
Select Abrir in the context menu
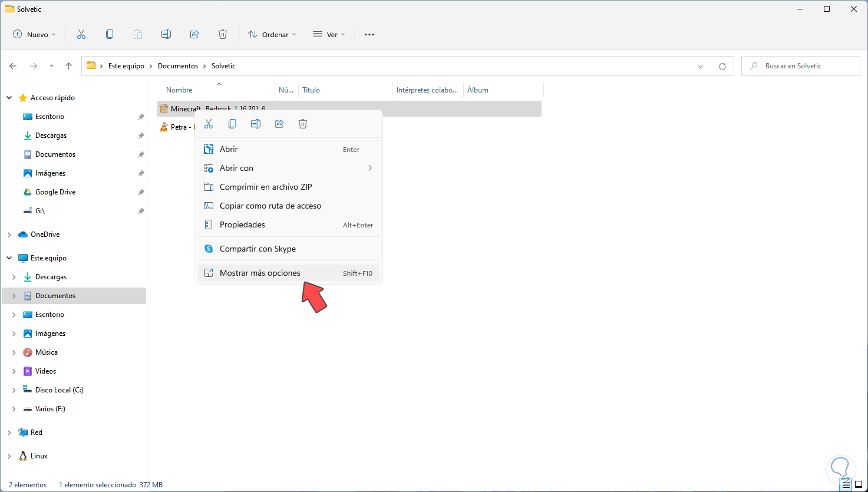(x=289, y=149)
